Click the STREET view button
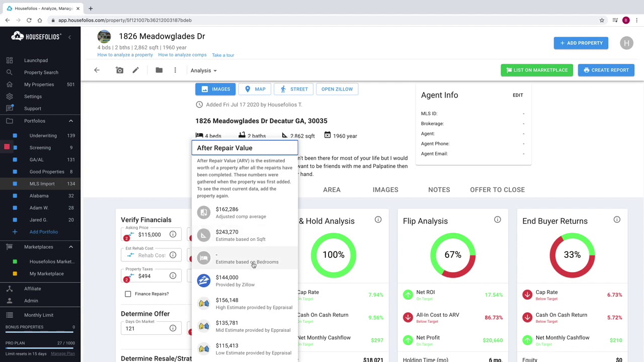644x362 pixels. (x=294, y=89)
